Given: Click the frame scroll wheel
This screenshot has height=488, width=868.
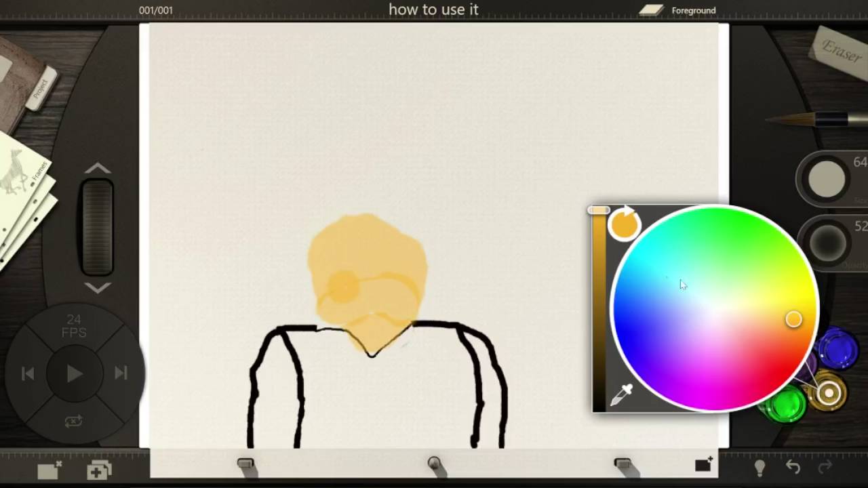Looking at the screenshot, I should coord(97,227).
